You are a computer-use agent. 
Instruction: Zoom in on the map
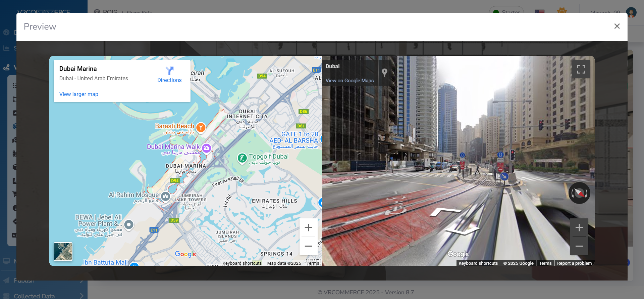click(308, 227)
